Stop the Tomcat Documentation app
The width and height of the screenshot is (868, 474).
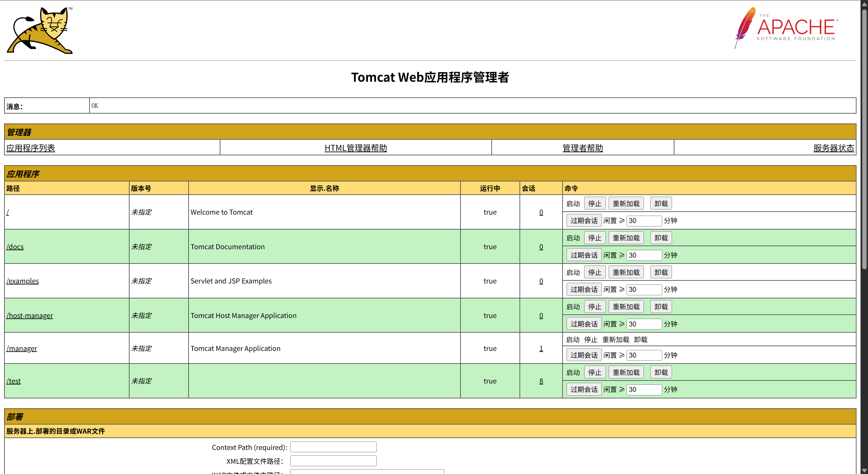[x=595, y=238]
